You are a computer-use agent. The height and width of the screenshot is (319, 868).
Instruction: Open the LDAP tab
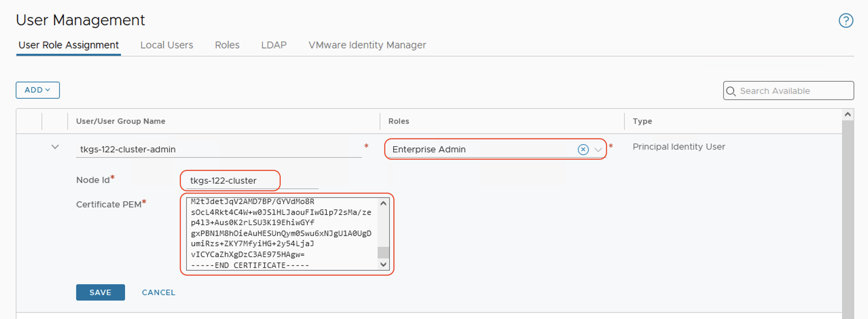(274, 45)
